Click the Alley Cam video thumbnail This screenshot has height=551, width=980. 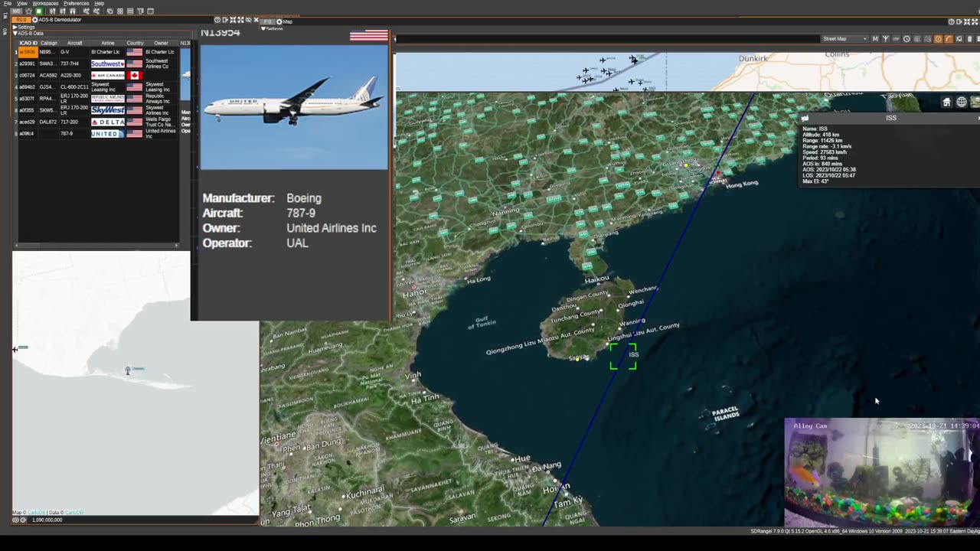[x=881, y=471]
